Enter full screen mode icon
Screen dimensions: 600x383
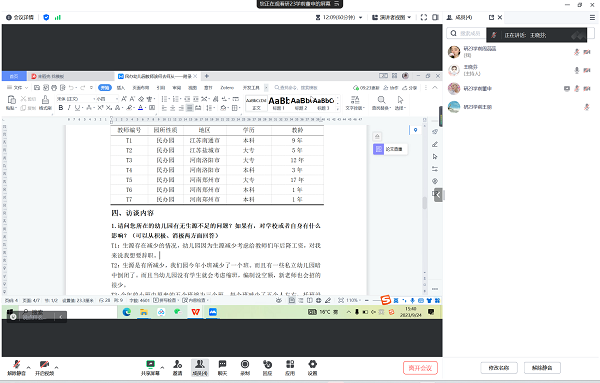coord(424,17)
